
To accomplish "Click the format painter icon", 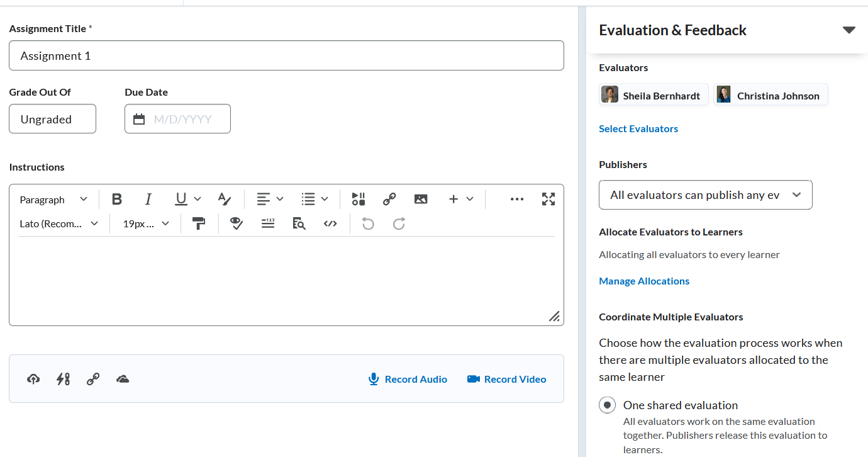I will click(199, 224).
